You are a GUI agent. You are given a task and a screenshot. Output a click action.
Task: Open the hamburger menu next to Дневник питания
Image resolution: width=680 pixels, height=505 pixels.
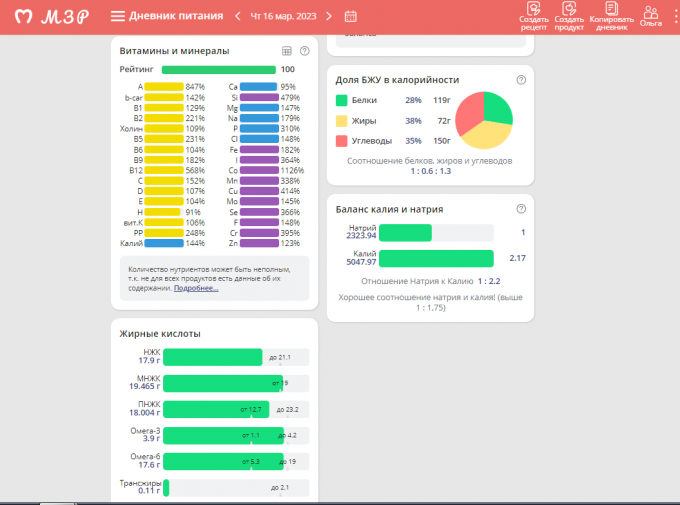point(118,16)
